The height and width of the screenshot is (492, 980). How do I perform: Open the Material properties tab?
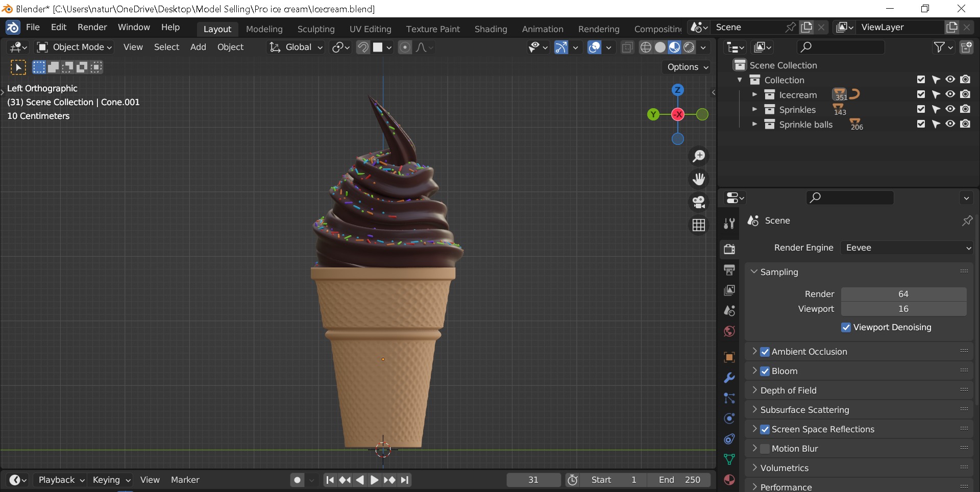729,480
